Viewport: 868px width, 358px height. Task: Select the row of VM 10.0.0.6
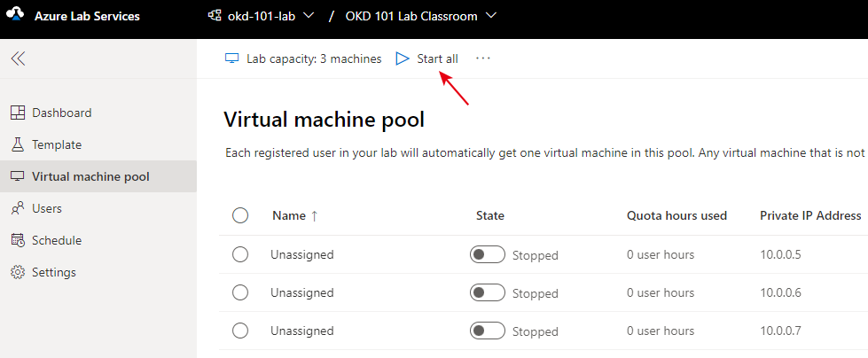pyautogui.click(x=240, y=292)
